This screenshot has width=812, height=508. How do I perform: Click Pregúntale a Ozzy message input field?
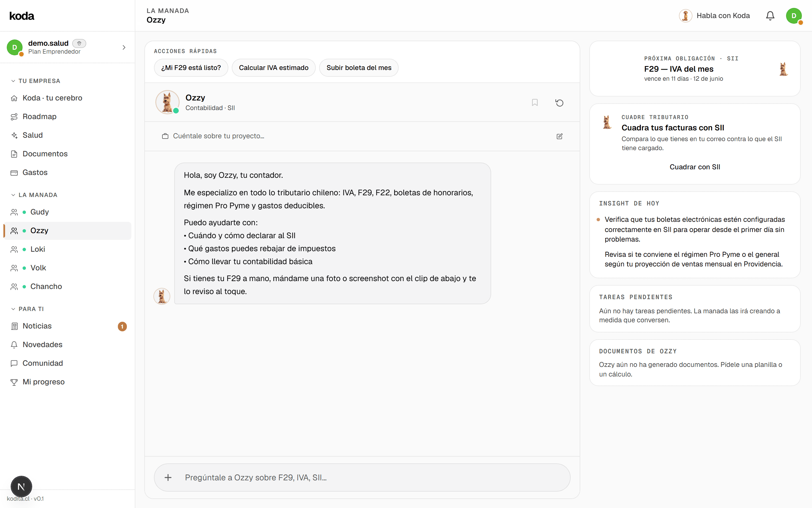362,478
